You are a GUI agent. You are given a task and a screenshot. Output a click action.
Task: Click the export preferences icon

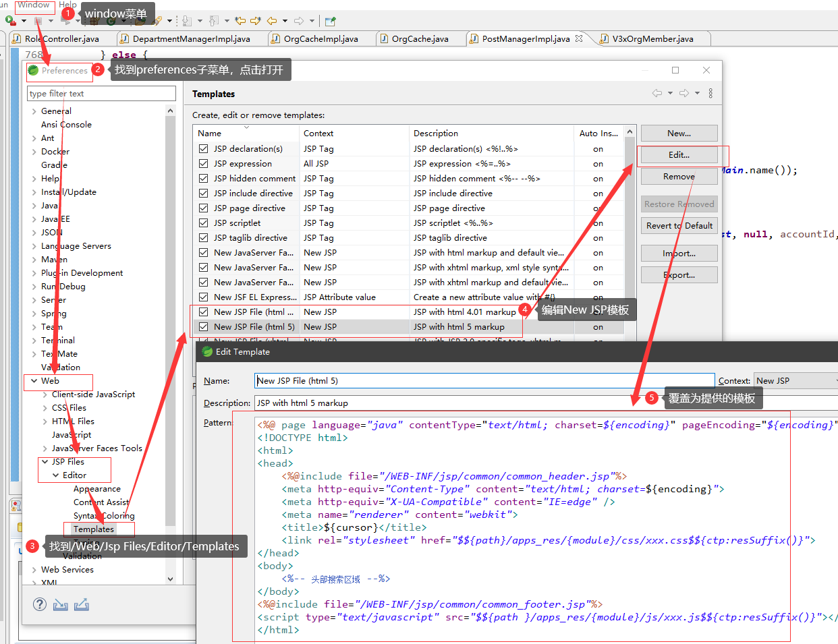82,605
